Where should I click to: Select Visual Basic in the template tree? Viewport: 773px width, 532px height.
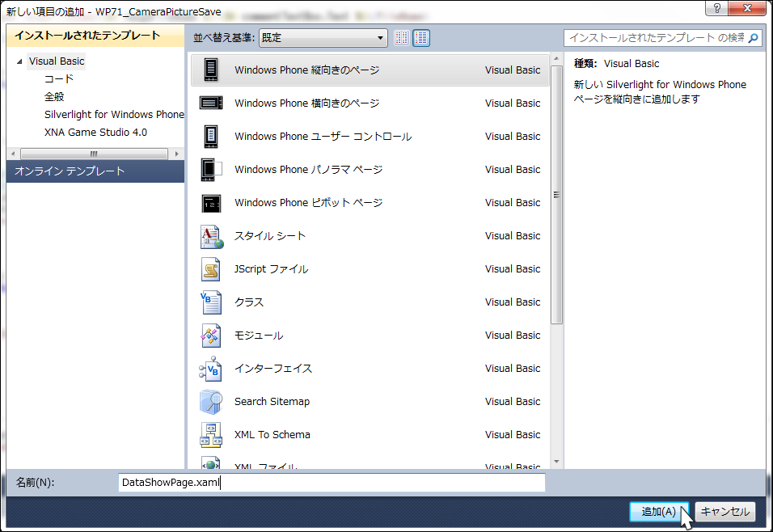tap(57, 61)
